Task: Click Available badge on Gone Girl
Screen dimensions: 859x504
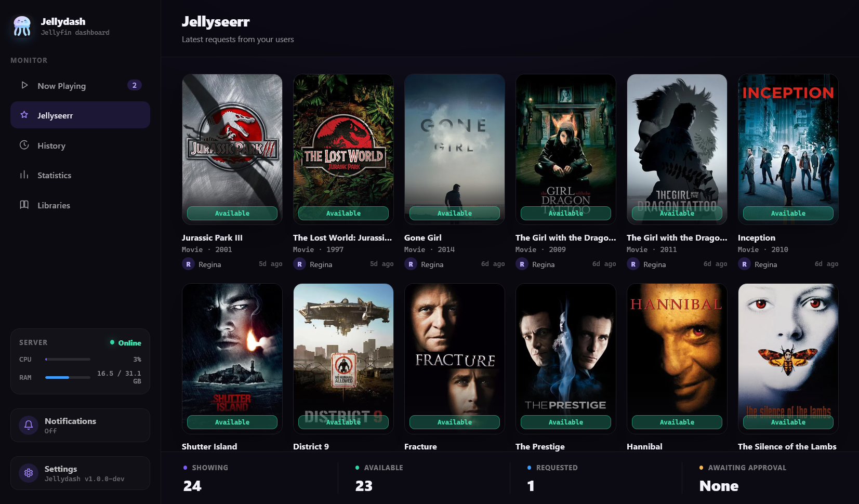Action: tap(455, 213)
